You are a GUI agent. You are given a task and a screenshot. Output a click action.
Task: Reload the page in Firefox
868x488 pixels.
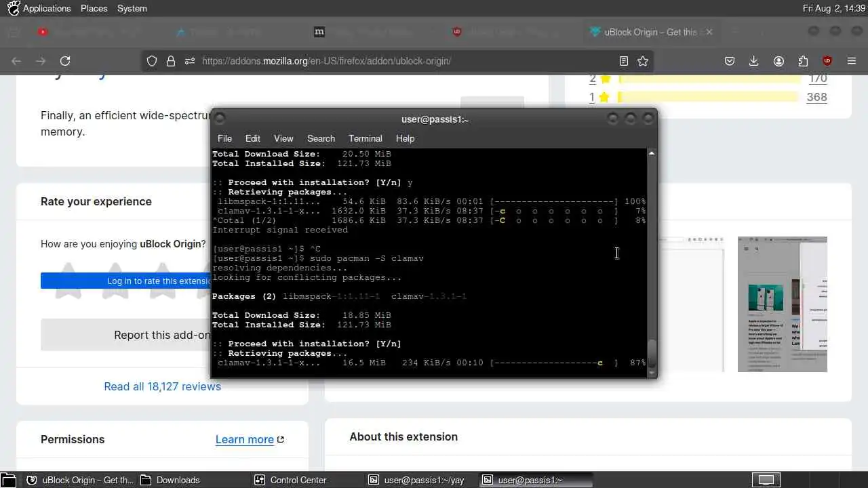[x=65, y=61]
